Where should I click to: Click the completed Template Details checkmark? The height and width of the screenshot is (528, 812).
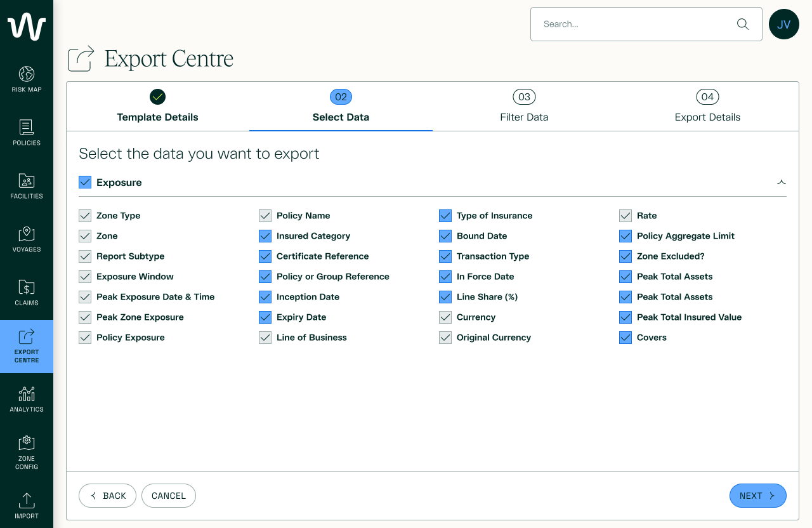point(157,96)
